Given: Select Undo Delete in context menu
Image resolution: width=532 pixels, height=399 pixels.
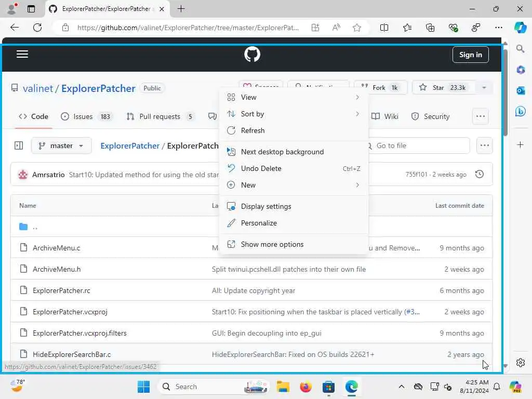Looking at the screenshot, I should pyautogui.click(x=294, y=169).
